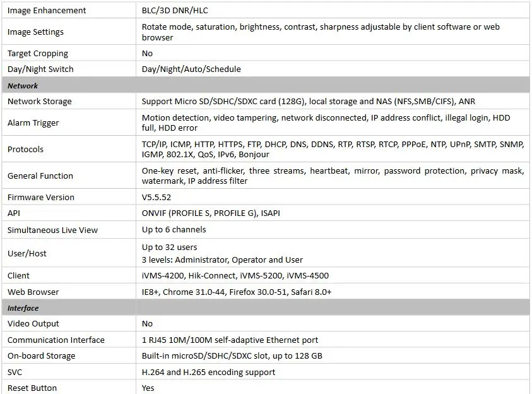Click the "API" row label
This screenshot has height=394, width=532.
(14, 213)
